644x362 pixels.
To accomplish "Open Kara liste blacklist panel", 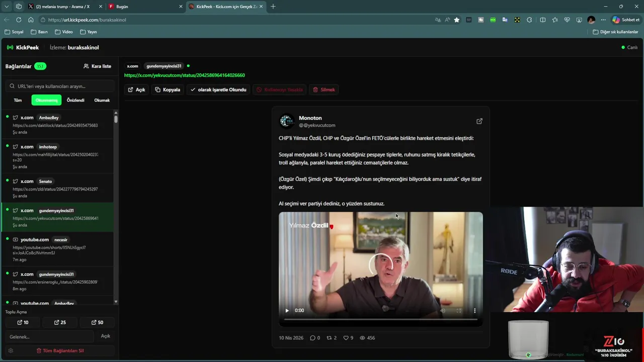I will (x=97, y=66).
